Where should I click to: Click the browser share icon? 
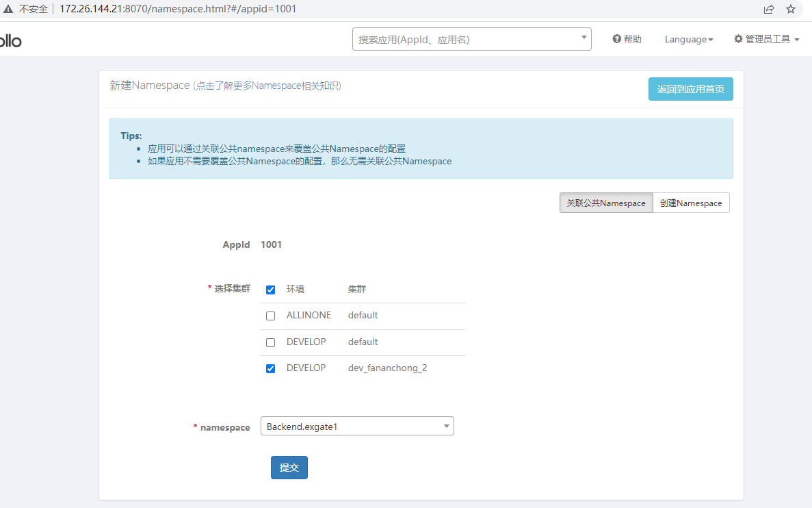point(768,9)
